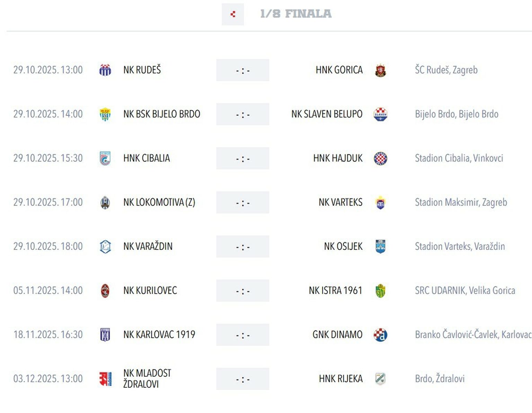Click the GNK Dinamo club crest
Image resolution: width=532 pixels, height=413 pixels.
(380, 335)
